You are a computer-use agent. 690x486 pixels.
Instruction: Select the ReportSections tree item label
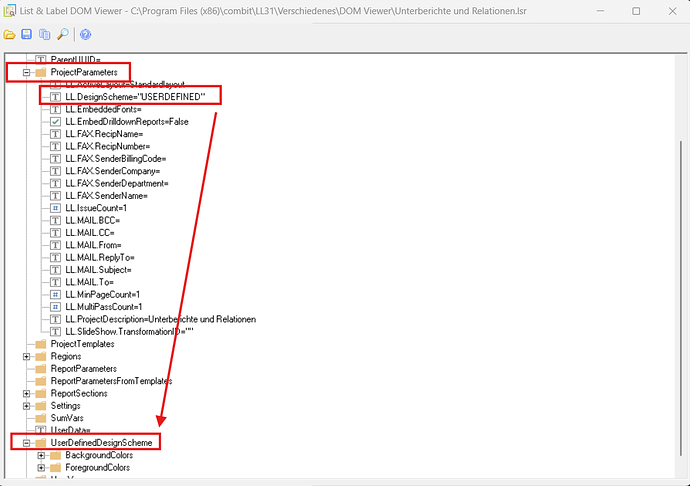click(79, 393)
